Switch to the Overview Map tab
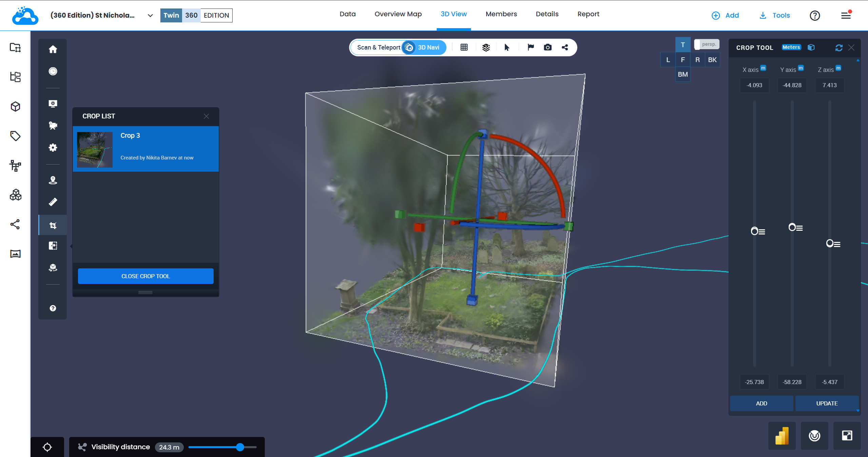Screen dimensions: 868x457 398,14
